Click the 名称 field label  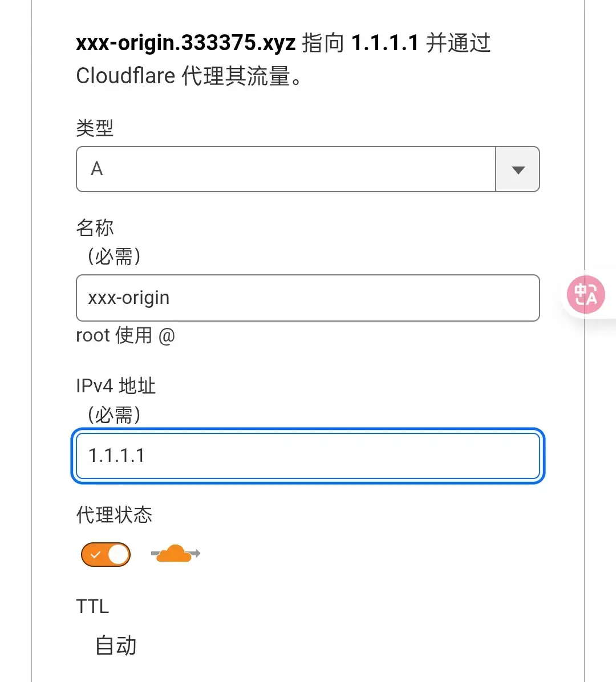click(95, 228)
